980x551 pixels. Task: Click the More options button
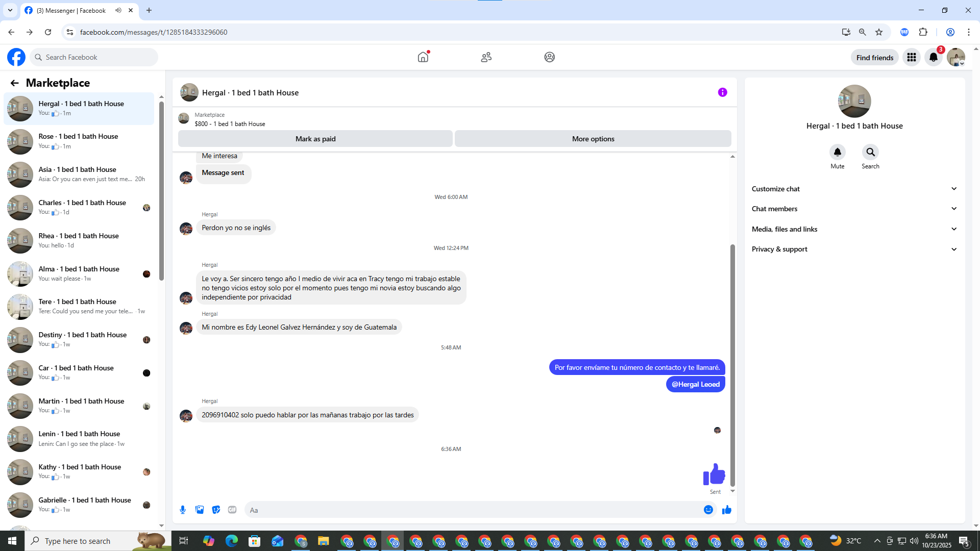pos(593,139)
